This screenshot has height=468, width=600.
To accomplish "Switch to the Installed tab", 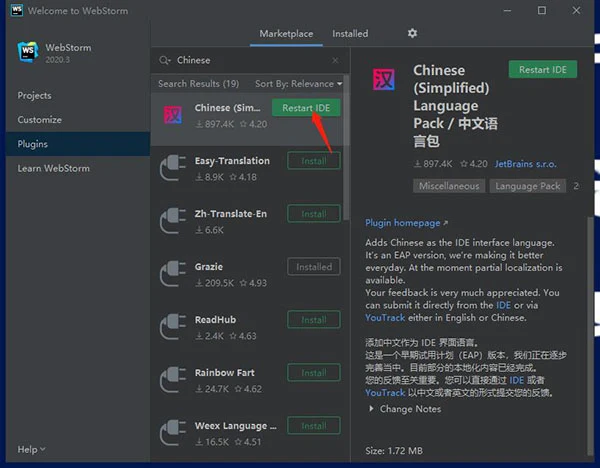I will (350, 34).
